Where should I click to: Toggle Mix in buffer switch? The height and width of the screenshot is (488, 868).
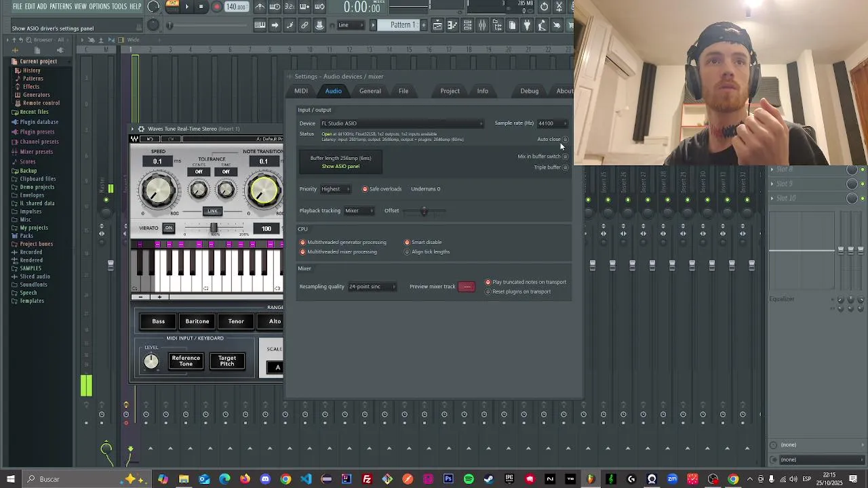[x=565, y=157]
